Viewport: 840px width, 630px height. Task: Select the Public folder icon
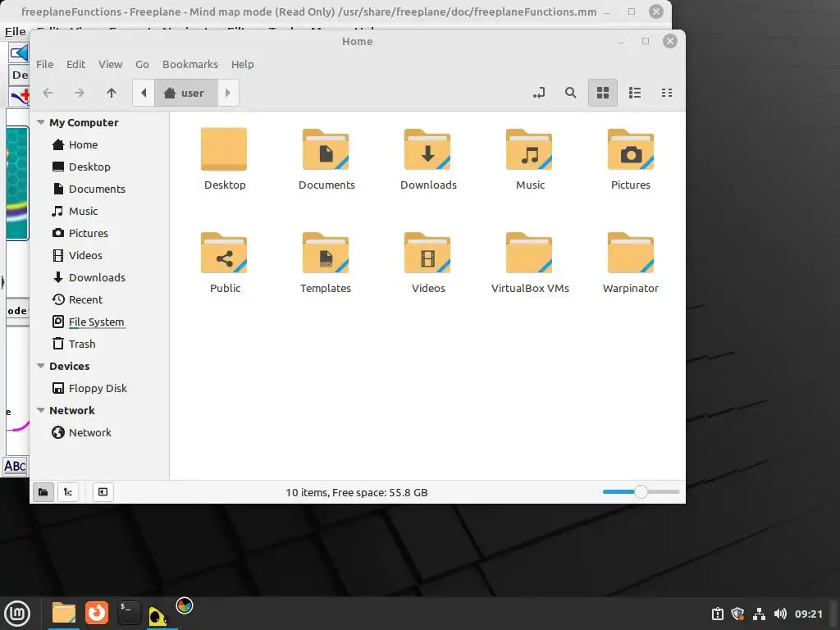(x=224, y=253)
